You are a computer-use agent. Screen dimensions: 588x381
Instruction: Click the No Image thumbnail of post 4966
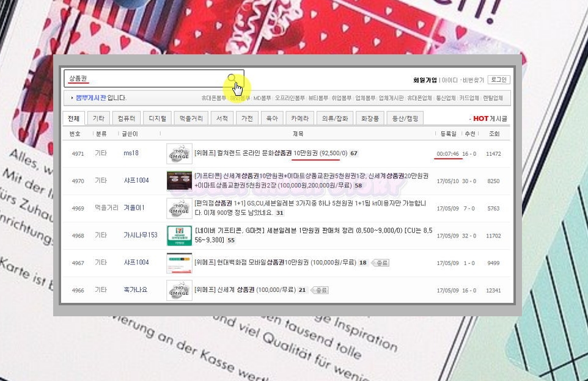tap(179, 291)
